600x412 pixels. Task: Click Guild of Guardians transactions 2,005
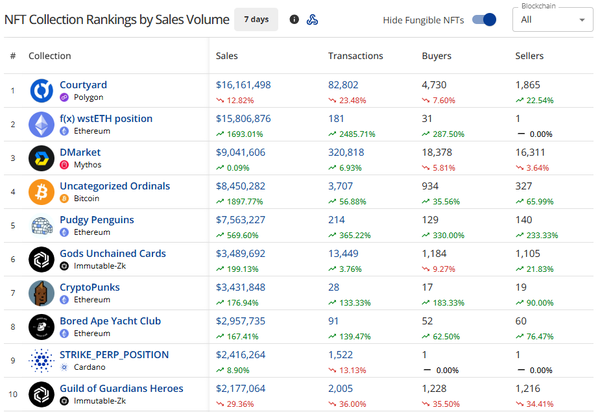341,389
